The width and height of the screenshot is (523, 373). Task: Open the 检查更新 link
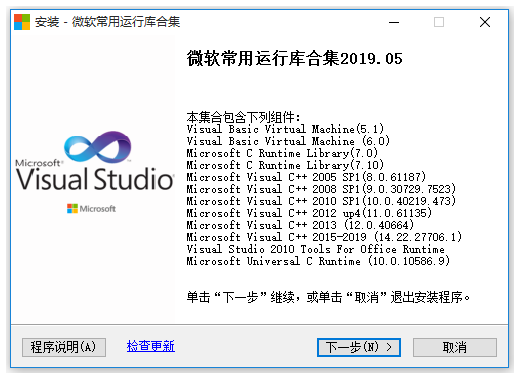point(151,346)
